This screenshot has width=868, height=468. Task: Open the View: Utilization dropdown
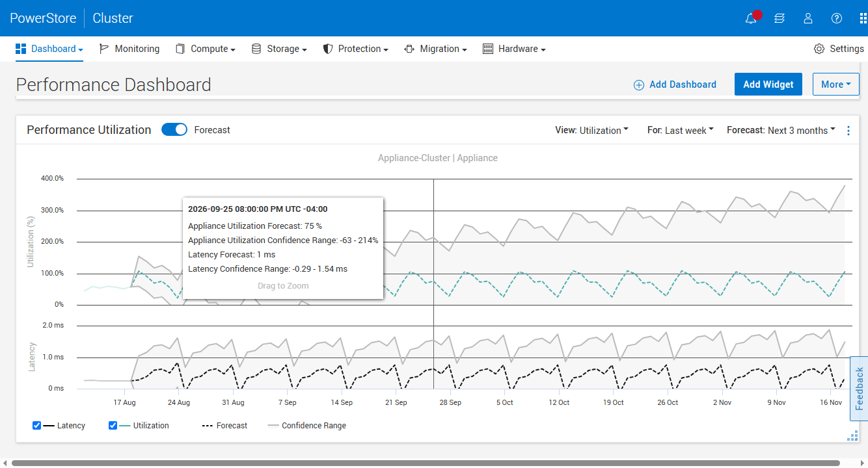point(592,130)
